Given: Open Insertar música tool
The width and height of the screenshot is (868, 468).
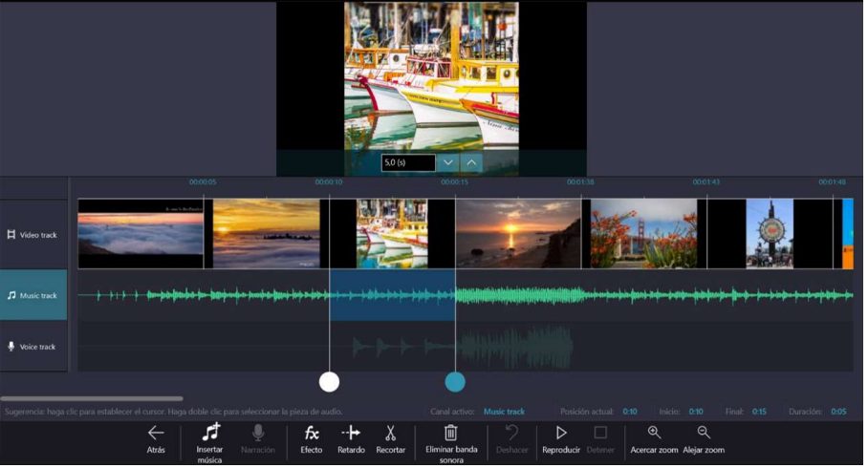Looking at the screenshot, I should [x=210, y=433].
